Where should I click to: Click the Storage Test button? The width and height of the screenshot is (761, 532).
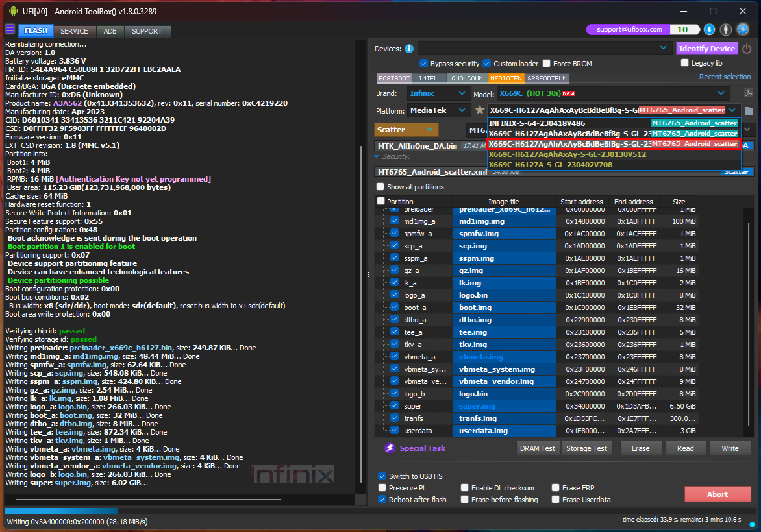click(586, 448)
